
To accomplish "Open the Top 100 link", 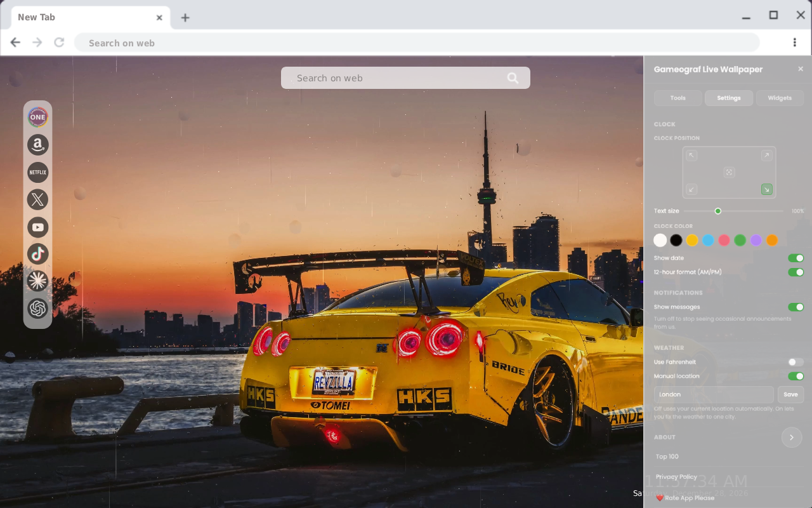I will tap(667, 457).
